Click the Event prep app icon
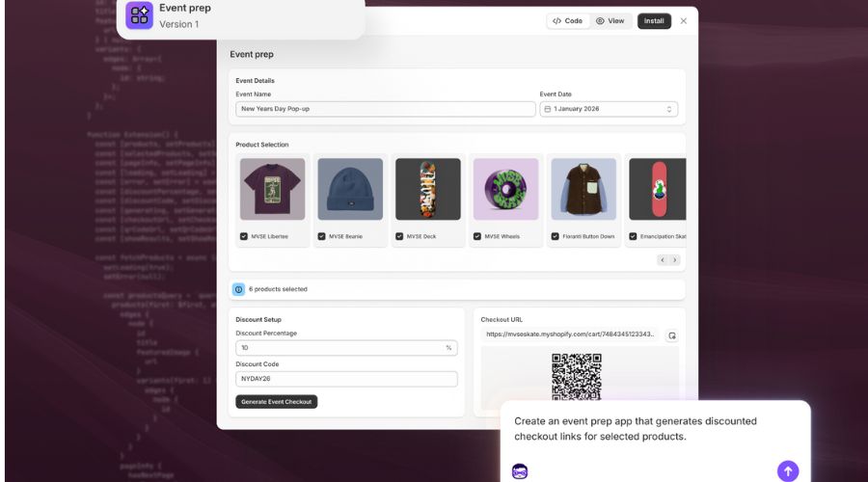Viewport: 868px width, 482px height. 139,14
